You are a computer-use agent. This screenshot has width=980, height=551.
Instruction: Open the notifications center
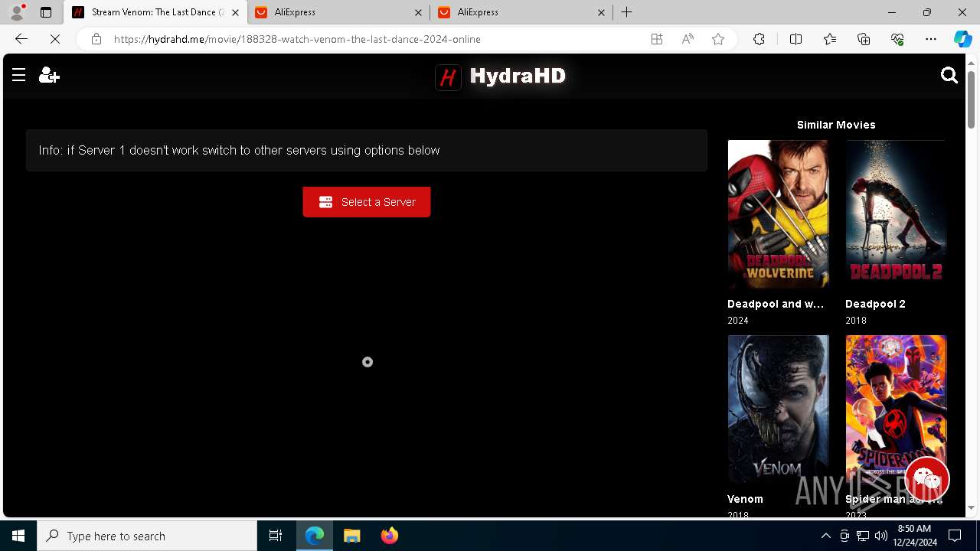(955, 536)
